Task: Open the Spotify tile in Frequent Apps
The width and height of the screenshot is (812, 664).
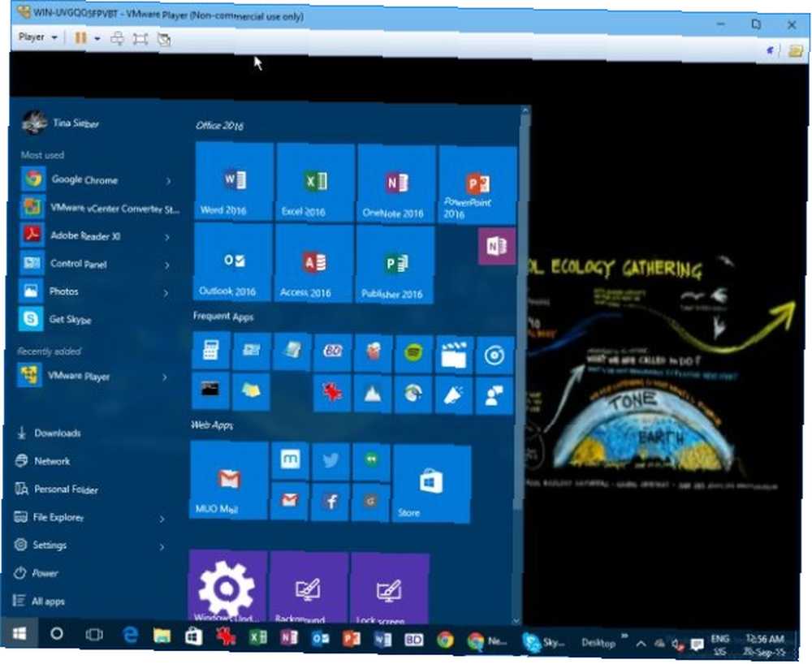Action: 413,354
